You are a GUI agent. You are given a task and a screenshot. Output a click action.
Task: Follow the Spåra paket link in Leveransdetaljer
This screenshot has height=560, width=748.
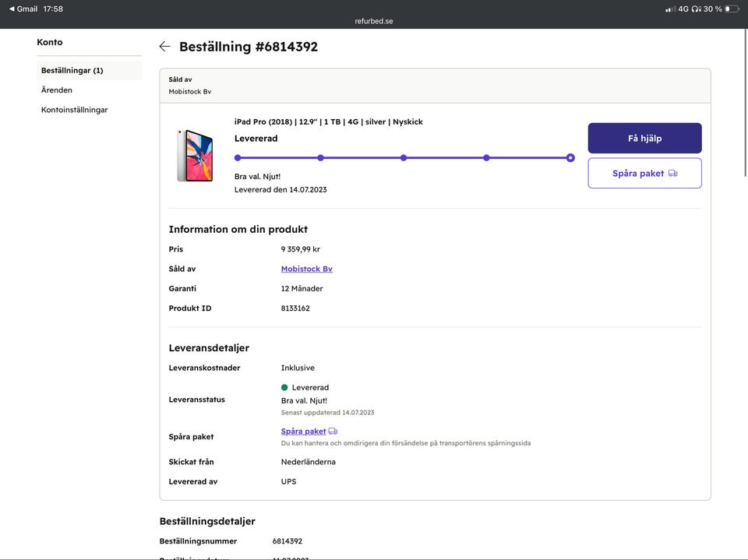[x=303, y=431]
